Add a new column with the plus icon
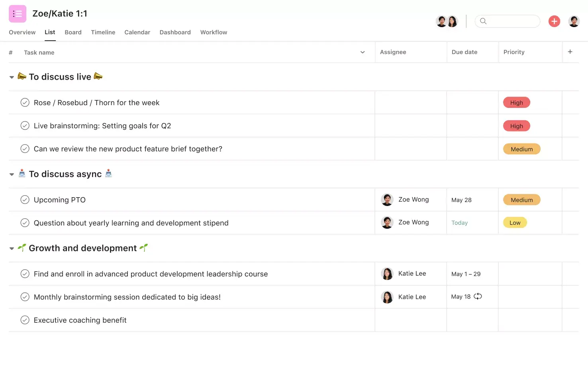Image resolution: width=588 pixels, height=392 pixels. pyautogui.click(x=570, y=52)
